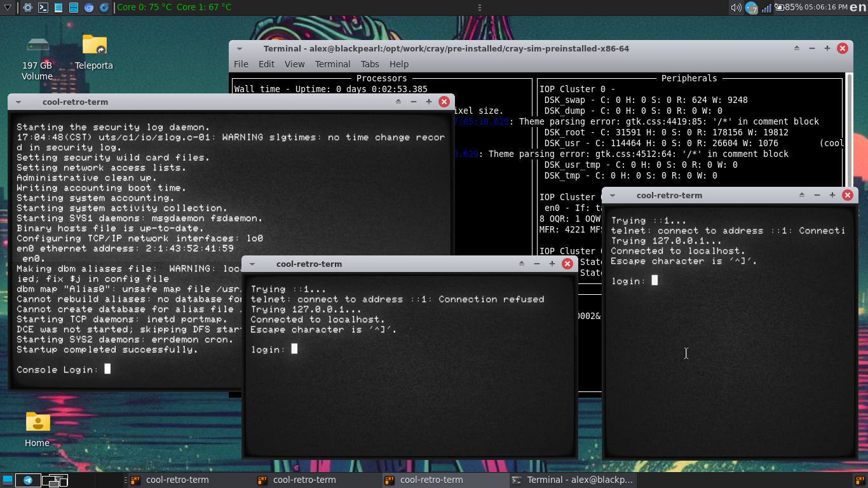Click the network signal strength icon
The image size is (868, 488).
766,8
